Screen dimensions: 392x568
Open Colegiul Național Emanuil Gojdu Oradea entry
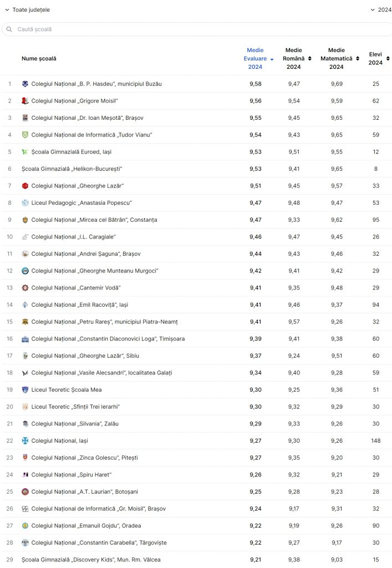[x=86, y=526]
